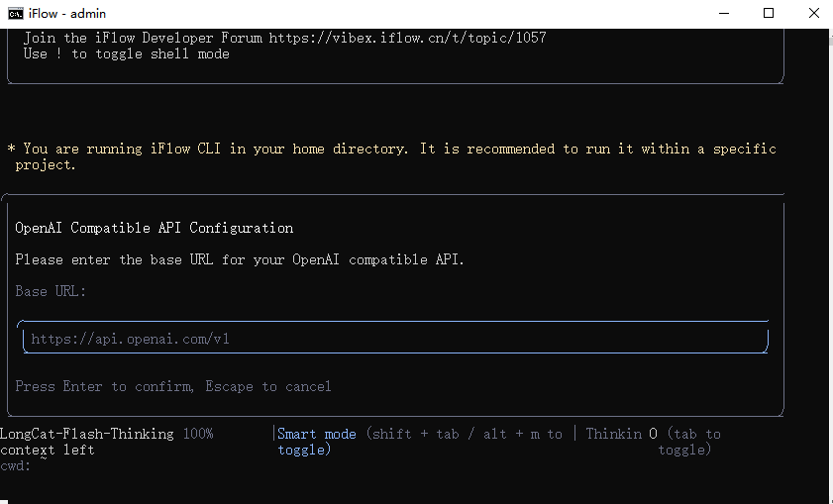The height and width of the screenshot is (504, 833).
Task: Open the iFlow Developer Forum URL
Action: click(406, 38)
